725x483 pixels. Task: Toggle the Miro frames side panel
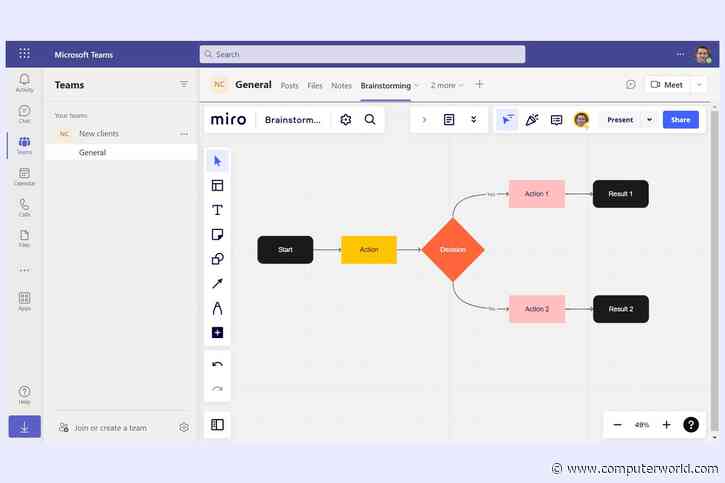pos(217,424)
